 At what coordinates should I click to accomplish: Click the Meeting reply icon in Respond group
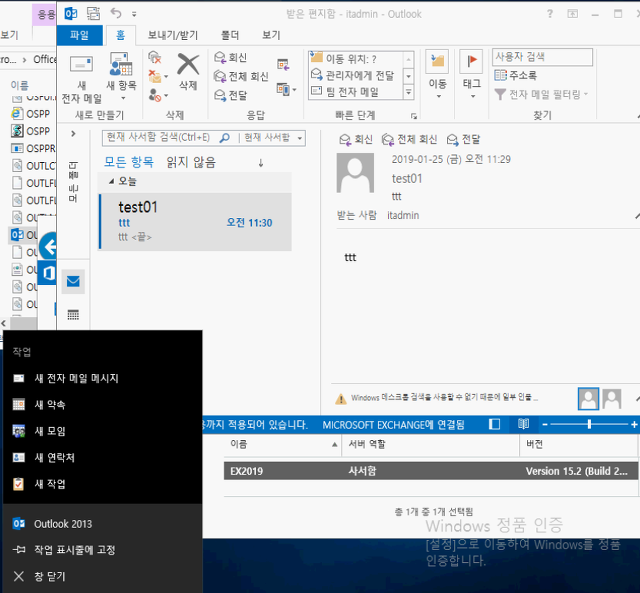tap(283, 64)
